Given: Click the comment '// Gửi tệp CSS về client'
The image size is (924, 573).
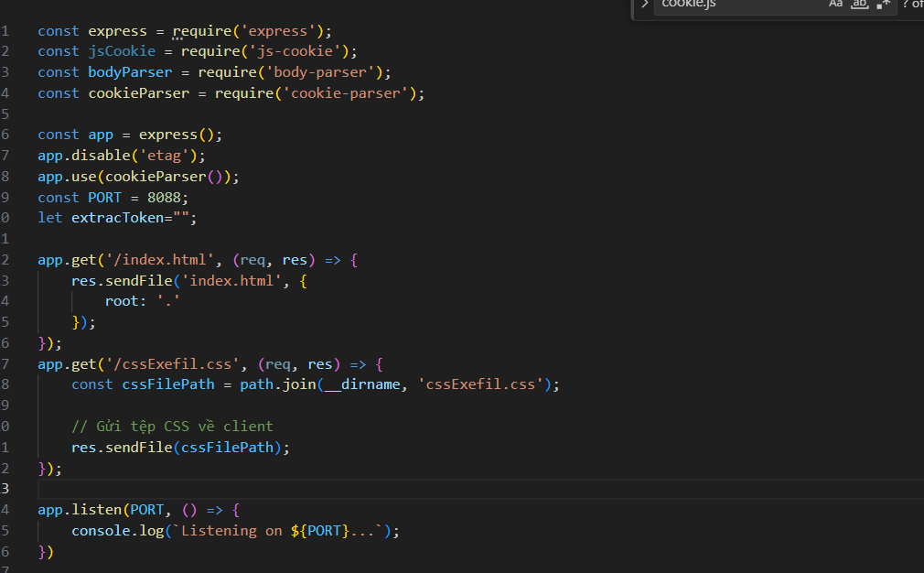Looking at the screenshot, I should tap(172, 427).
